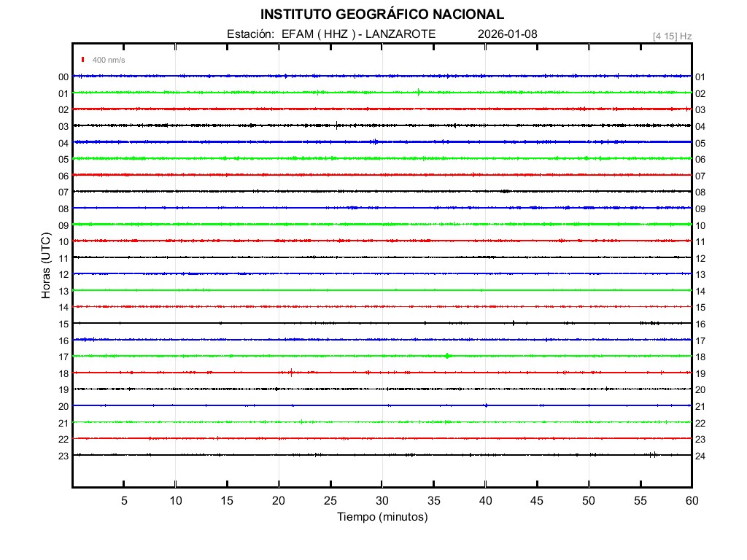Click the left-axis hour label 12
747x560 pixels.
(x=63, y=275)
